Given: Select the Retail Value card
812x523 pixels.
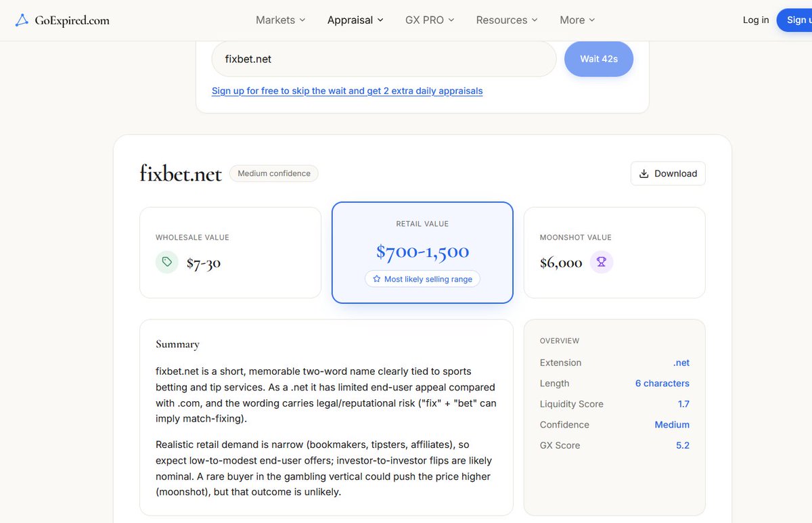Looking at the screenshot, I should point(422,252).
